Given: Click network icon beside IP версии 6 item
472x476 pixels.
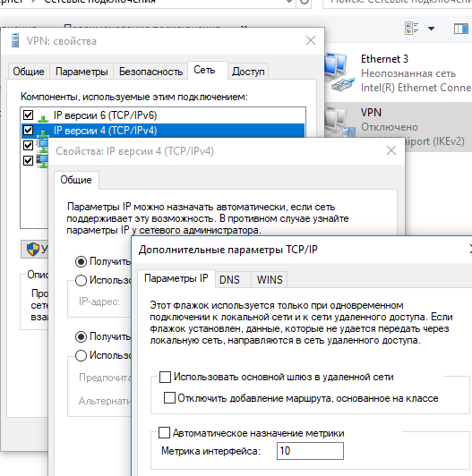Looking at the screenshot, I should pos(43,117).
